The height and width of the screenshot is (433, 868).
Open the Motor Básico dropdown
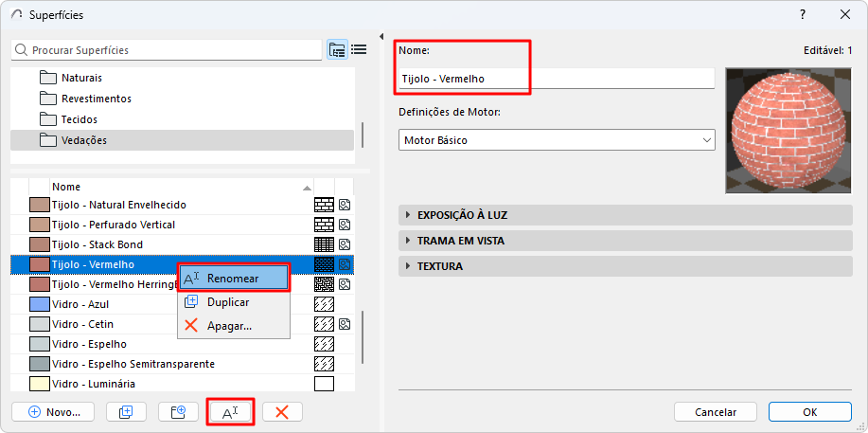557,140
